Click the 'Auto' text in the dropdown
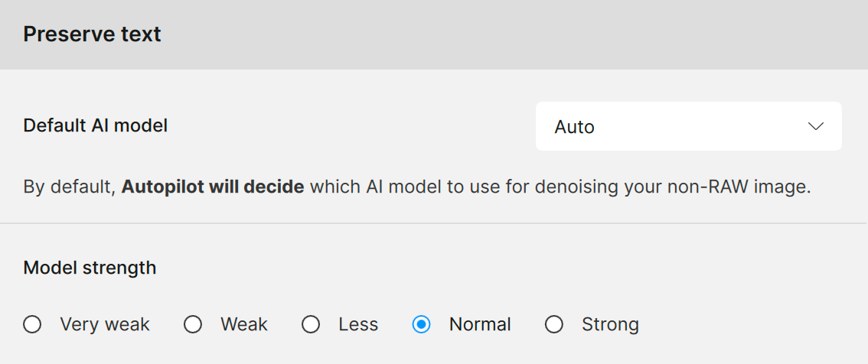868x364 pixels. pos(574,127)
